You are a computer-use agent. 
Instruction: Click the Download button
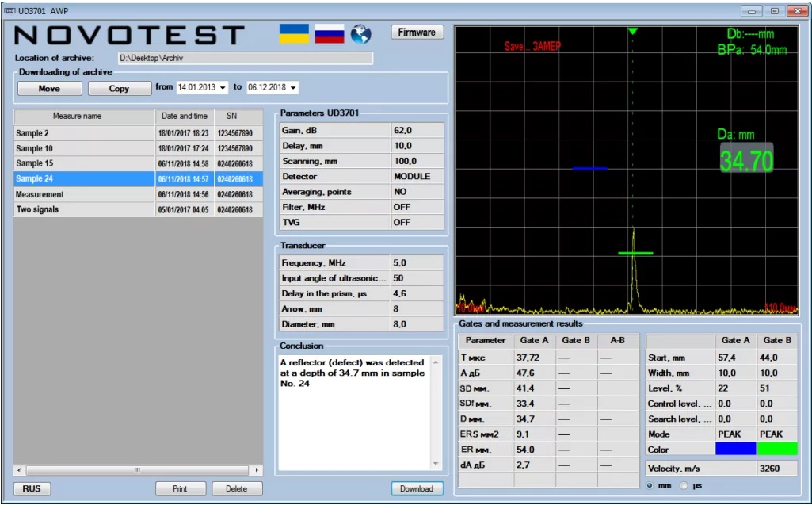[x=417, y=488]
